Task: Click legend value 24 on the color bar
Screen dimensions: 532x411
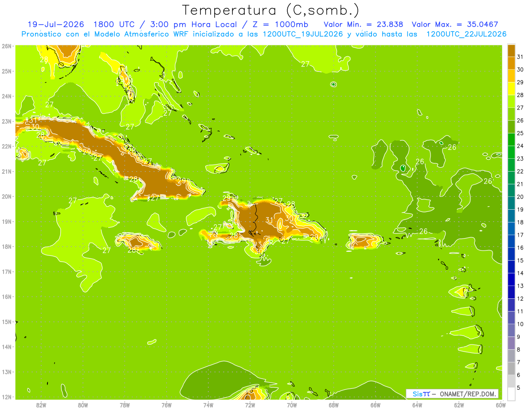Action: click(520, 146)
